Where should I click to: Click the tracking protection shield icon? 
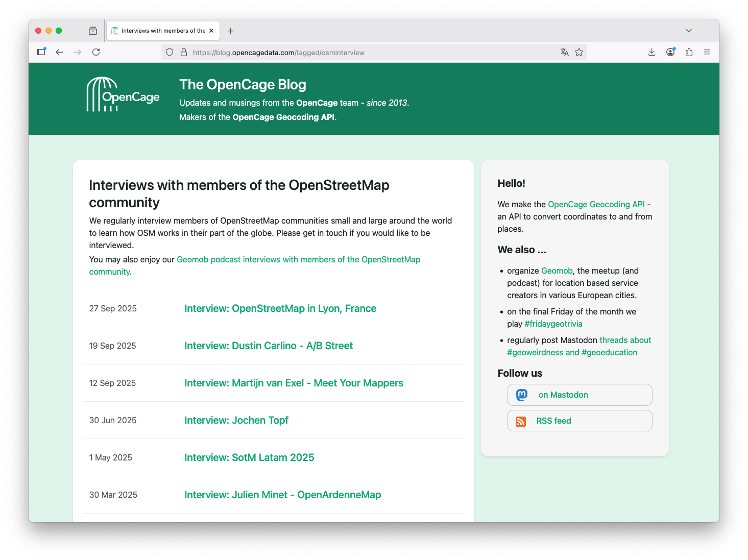pos(170,52)
